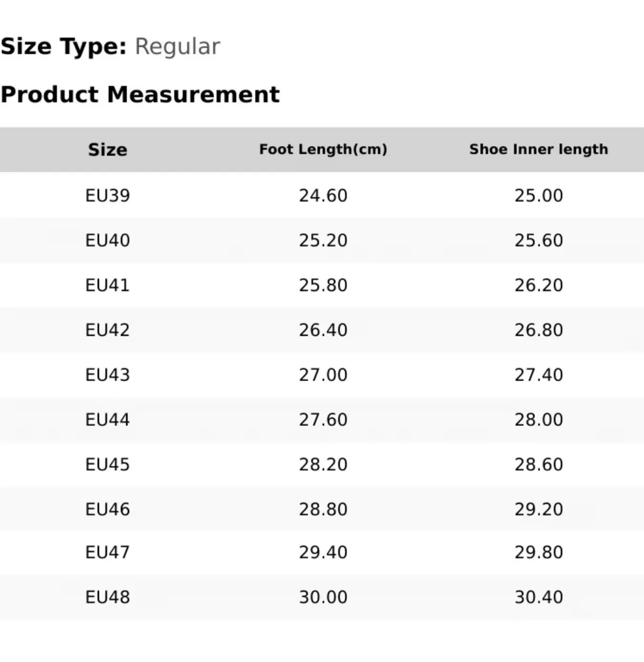Click the Regular size type text
The width and height of the screenshot is (644, 662).
(177, 47)
